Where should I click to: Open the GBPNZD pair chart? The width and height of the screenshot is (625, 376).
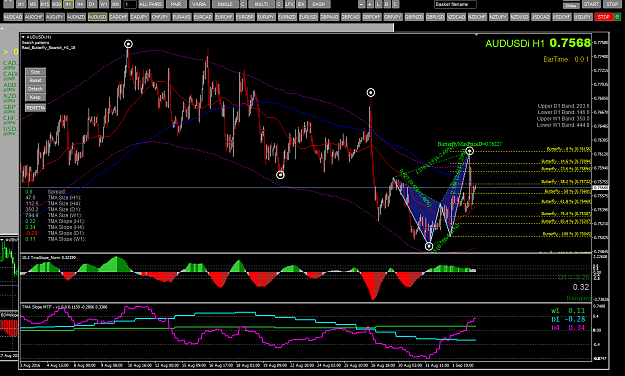click(414, 17)
